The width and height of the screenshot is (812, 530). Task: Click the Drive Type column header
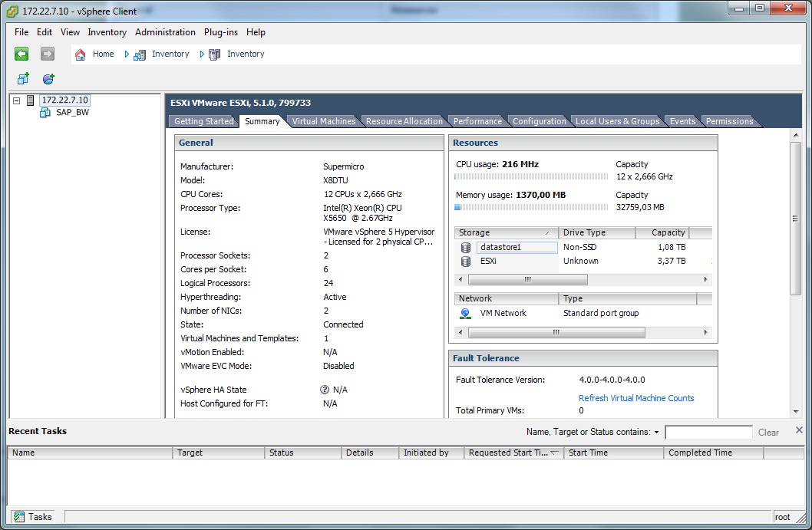(x=596, y=233)
